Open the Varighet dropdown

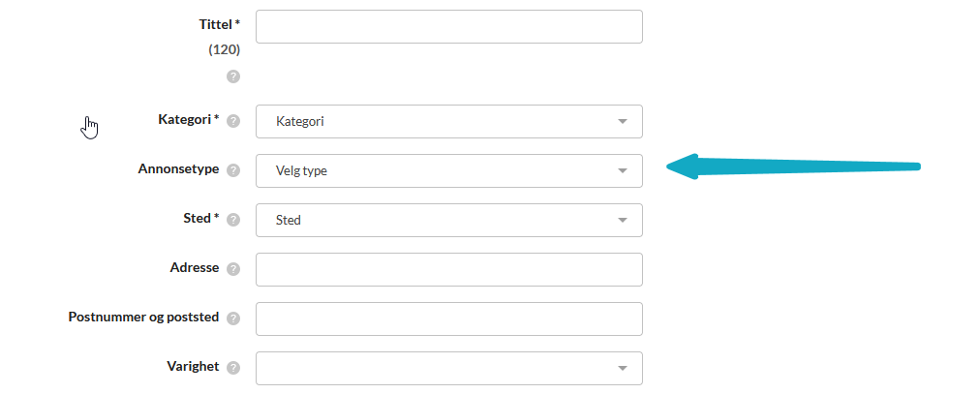point(448,368)
